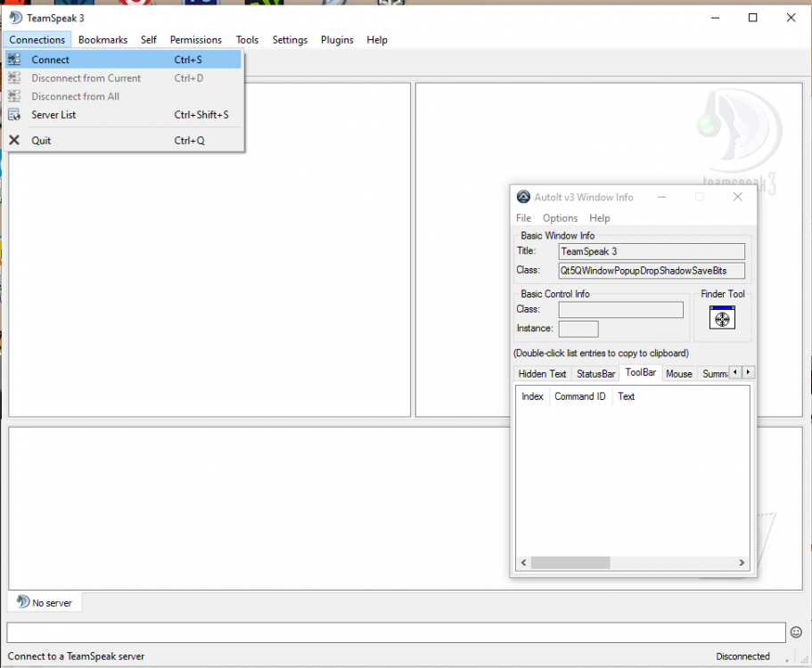Maximize the TeamSpeak 3 window
Screen dimensions: 812x668
tap(753, 18)
